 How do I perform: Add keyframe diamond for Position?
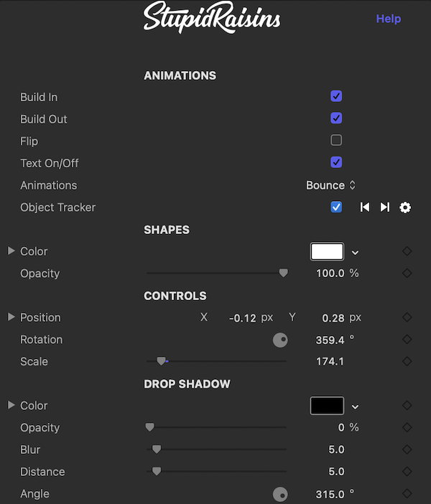point(407,317)
